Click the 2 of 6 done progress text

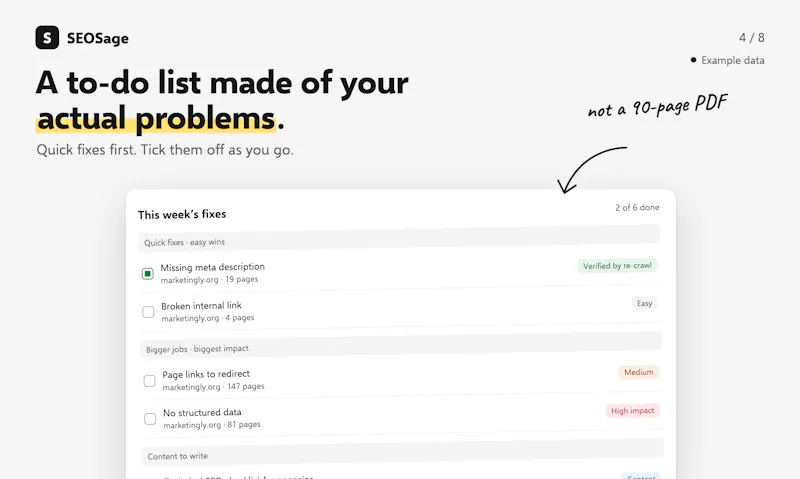pos(637,208)
